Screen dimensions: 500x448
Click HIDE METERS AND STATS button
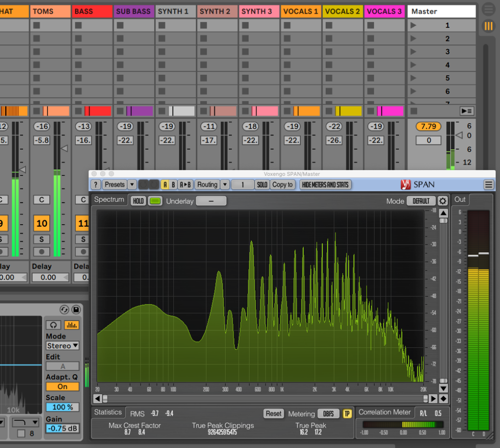point(325,185)
